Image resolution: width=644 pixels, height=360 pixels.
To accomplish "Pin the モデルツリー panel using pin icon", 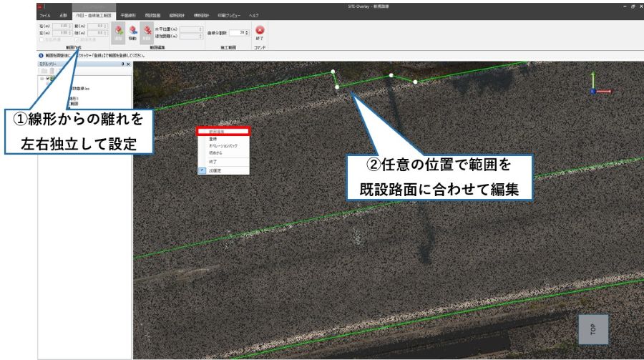I will [x=123, y=64].
